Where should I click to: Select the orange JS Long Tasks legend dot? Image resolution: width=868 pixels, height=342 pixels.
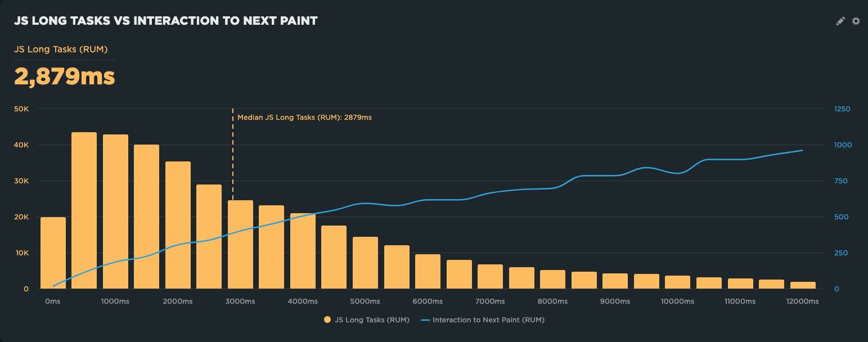pyautogui.click(x=326, y=319)
